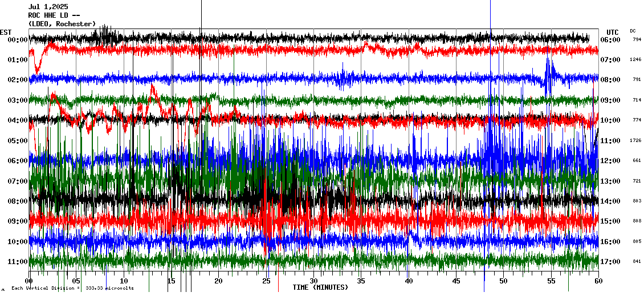This screenshot has height=296, width=644.
Task: Select the 60 minute mark on the time axis
Action: point(598,281)
